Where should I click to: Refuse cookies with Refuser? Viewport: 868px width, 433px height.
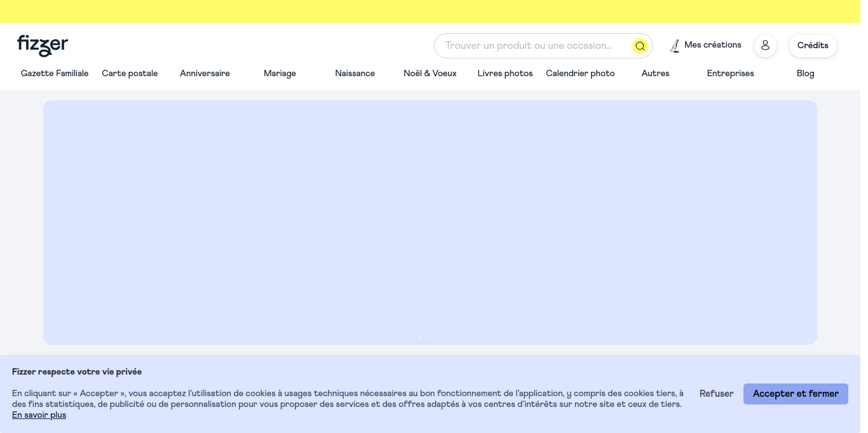click(x=716, y=394)
